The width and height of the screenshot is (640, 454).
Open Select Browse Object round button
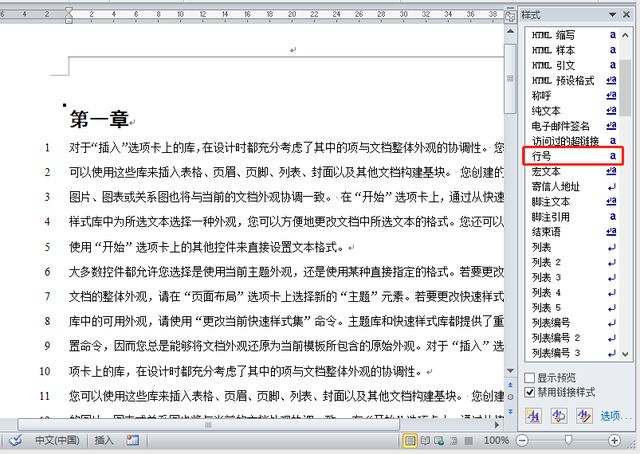point(510,397)
